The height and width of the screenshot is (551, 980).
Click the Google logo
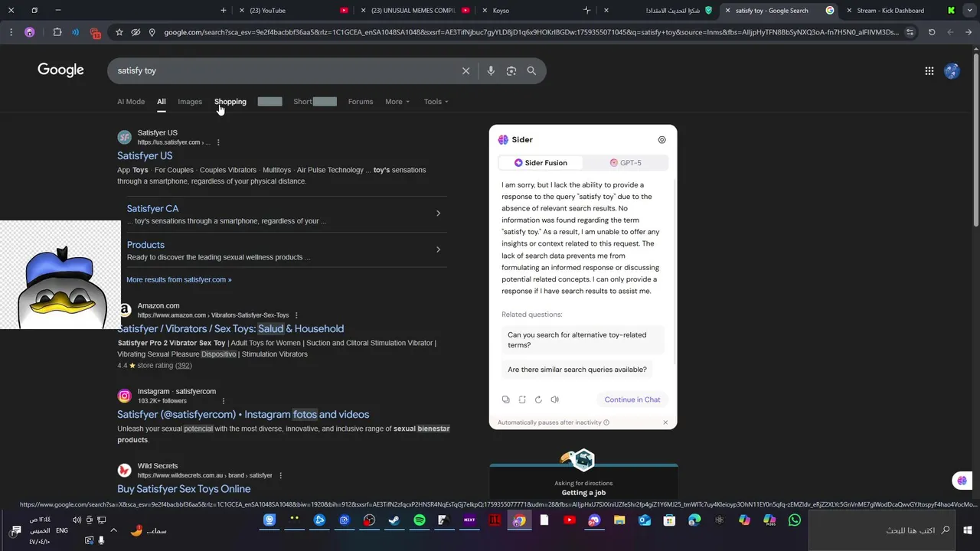[x=60, y=70]
